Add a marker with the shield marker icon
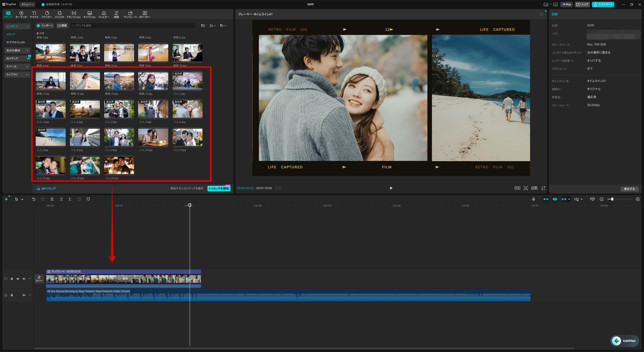This screenshot has height=352, width=644. (88, 199)
